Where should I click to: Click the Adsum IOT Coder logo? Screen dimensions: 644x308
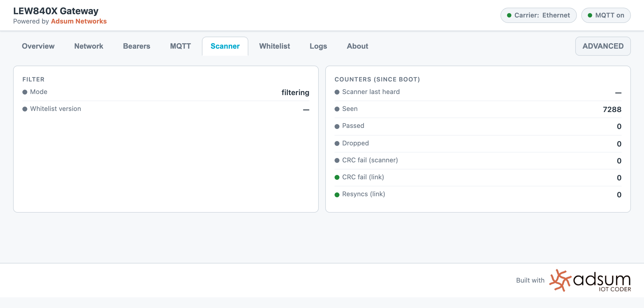tap(590, 280)
